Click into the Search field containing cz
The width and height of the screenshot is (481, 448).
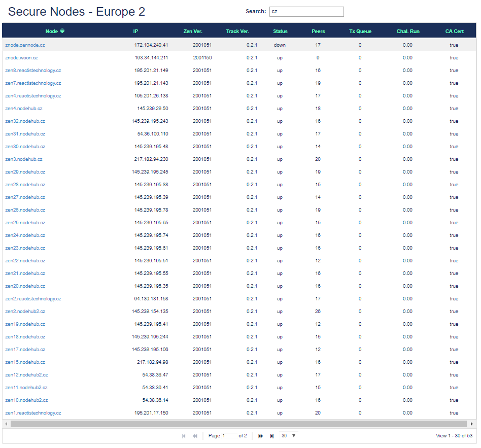(306, 12)
